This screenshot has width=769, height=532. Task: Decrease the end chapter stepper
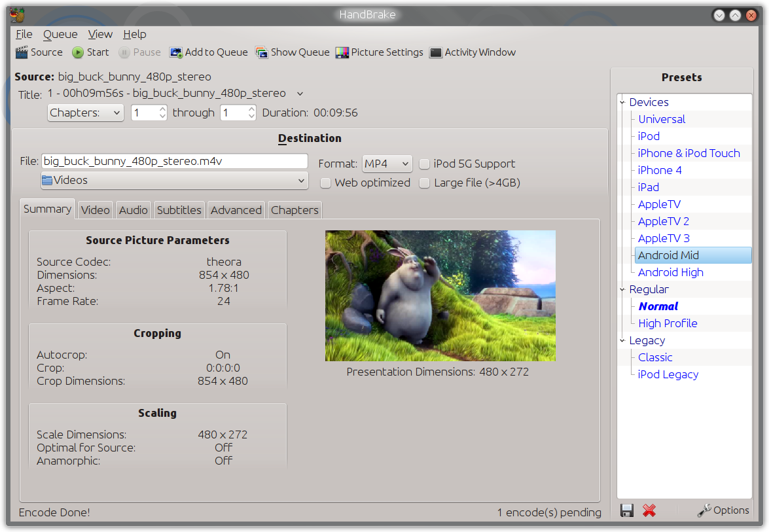point(251,116)
